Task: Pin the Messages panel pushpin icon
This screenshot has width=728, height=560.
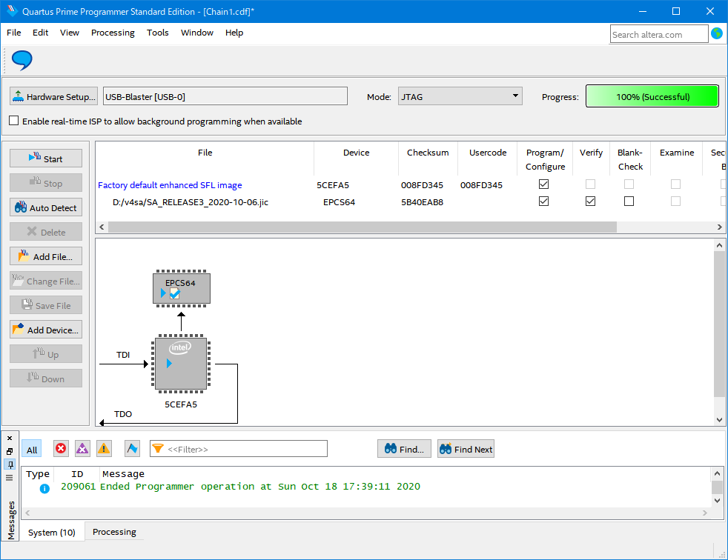Action: click(x=10, y=464)
